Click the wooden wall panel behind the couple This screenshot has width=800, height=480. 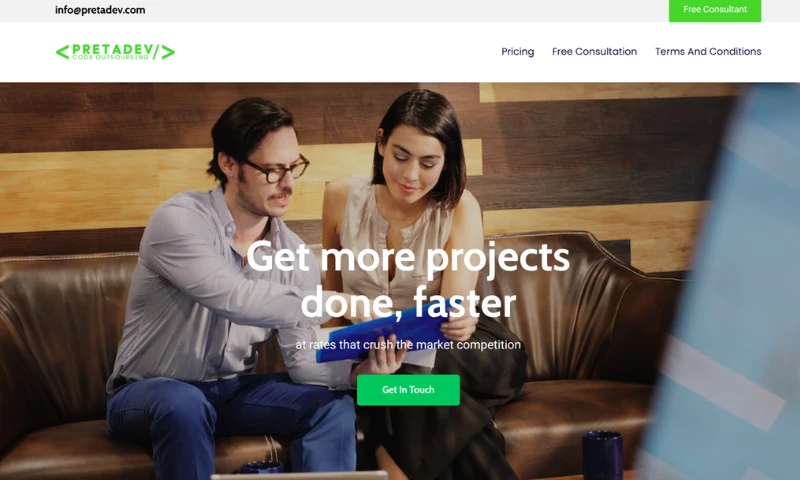[587, 153]
